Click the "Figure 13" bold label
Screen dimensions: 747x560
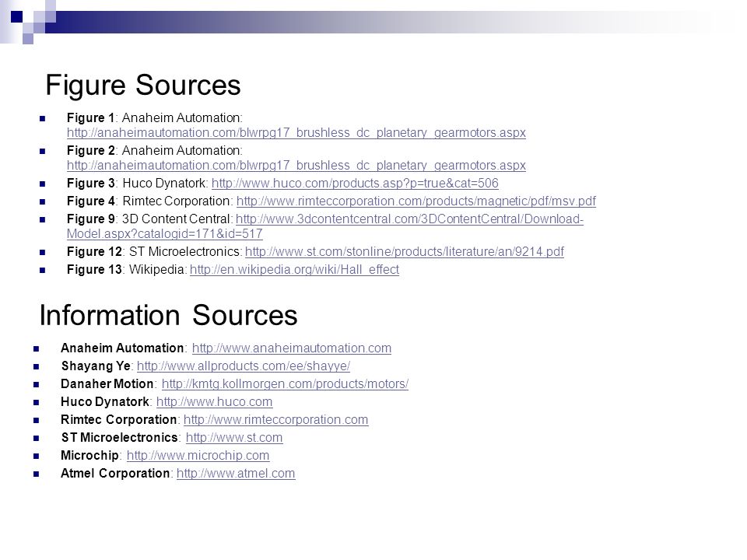pyautogui.click(x=94, y=270)
